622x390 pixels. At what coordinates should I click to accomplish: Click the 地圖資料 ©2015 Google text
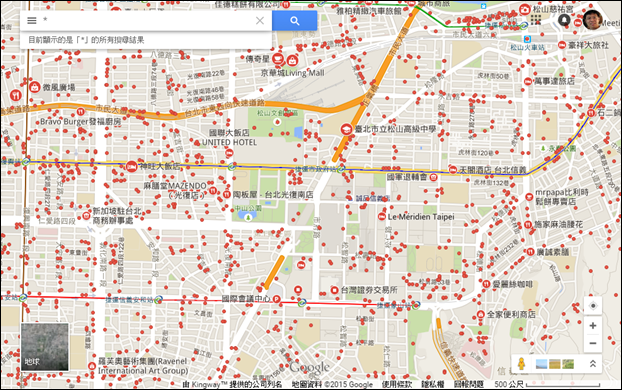tap(332, 384)
